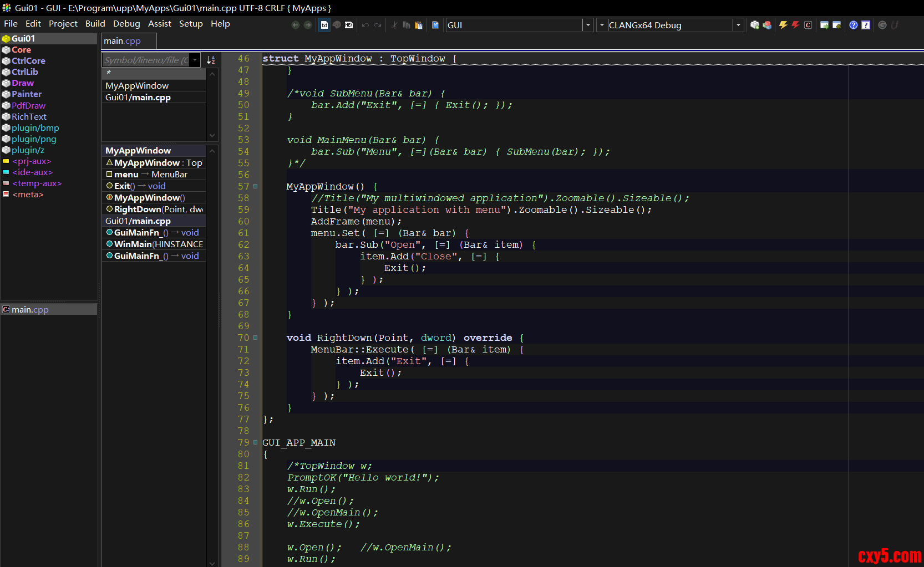Open the CLANGx64 Debug build mode dropdown
Viewport: 924px width, 567px height.
pyautogui.click(x=738, y=25)
